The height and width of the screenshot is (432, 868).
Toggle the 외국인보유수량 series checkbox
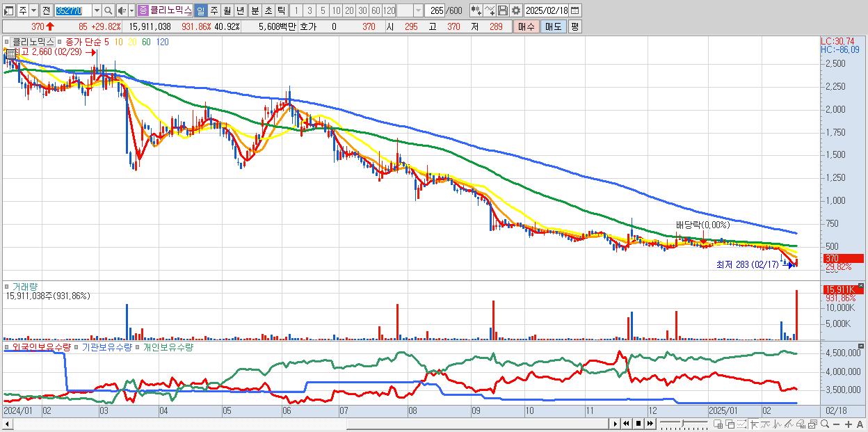tap(7, 346)
